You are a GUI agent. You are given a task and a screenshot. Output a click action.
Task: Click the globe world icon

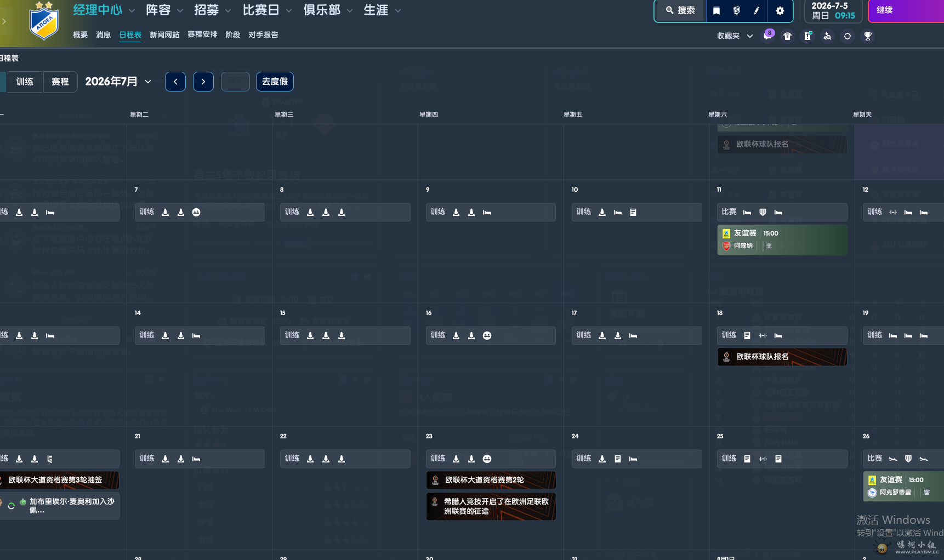pos(737,10)
